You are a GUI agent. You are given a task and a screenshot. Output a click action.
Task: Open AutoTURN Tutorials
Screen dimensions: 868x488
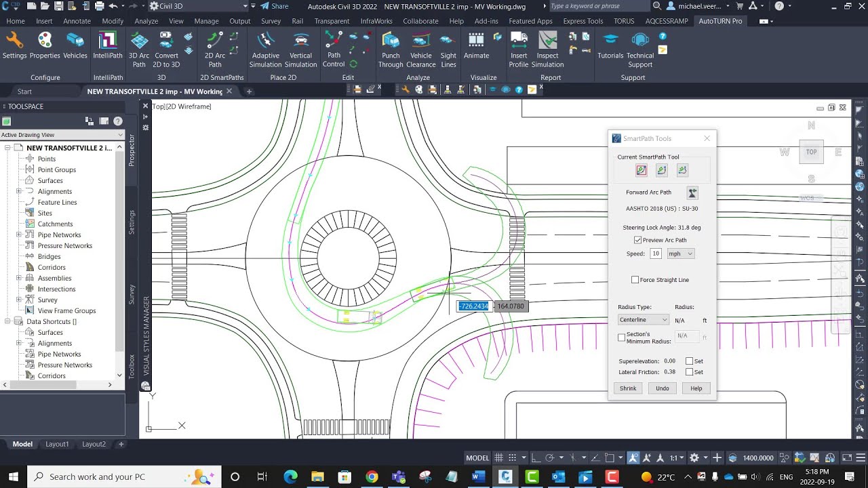(610, 45)
